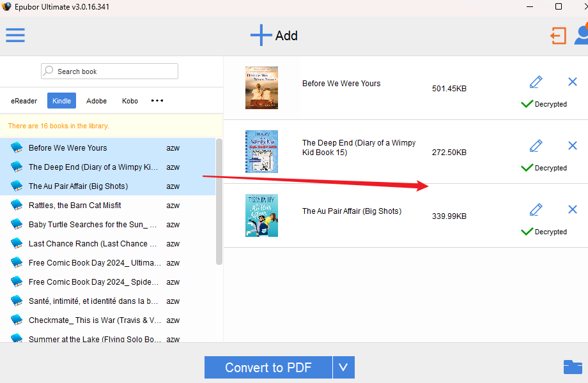This screenshot has height=383, width=588.
Task: Click the Deep End cover thumbnail
Action: pos(261,151)
